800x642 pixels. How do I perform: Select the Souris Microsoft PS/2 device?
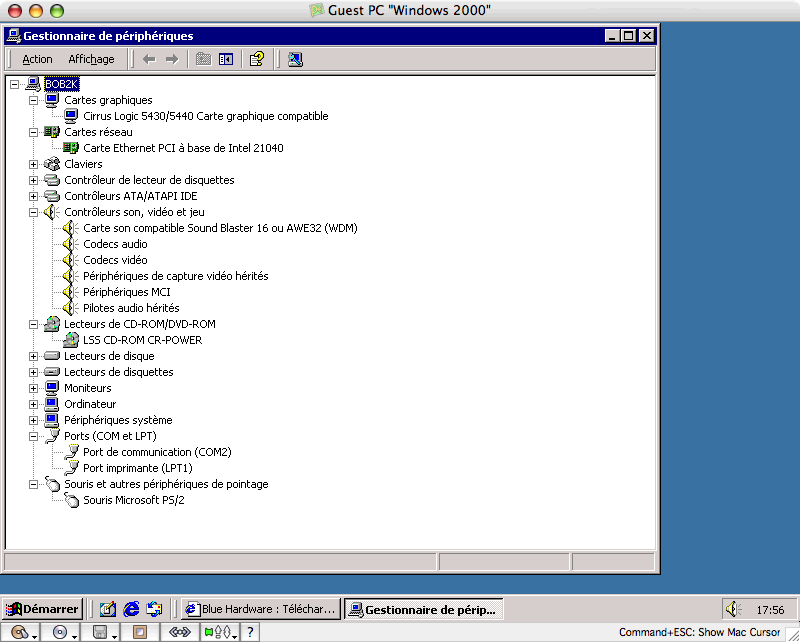coord(134,500)
